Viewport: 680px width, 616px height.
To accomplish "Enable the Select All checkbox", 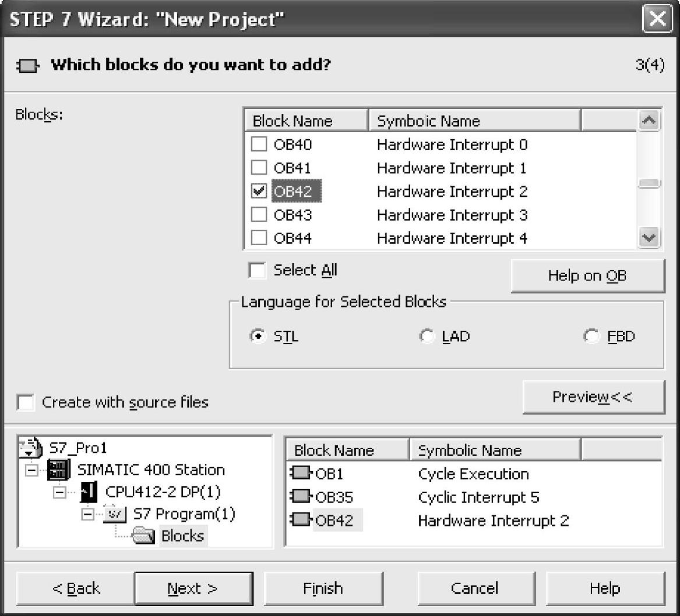I will click(x=257, y=270).
